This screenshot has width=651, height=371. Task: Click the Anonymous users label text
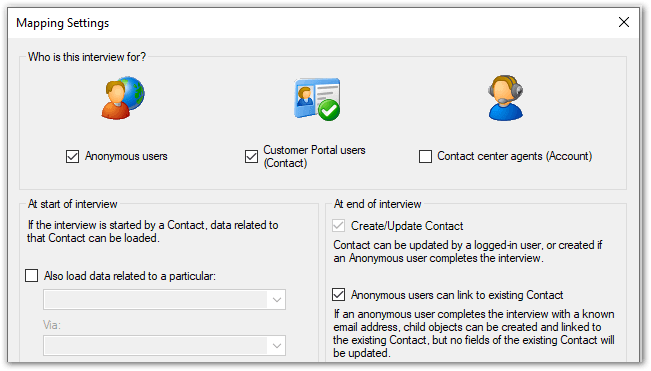pos(126,156)
